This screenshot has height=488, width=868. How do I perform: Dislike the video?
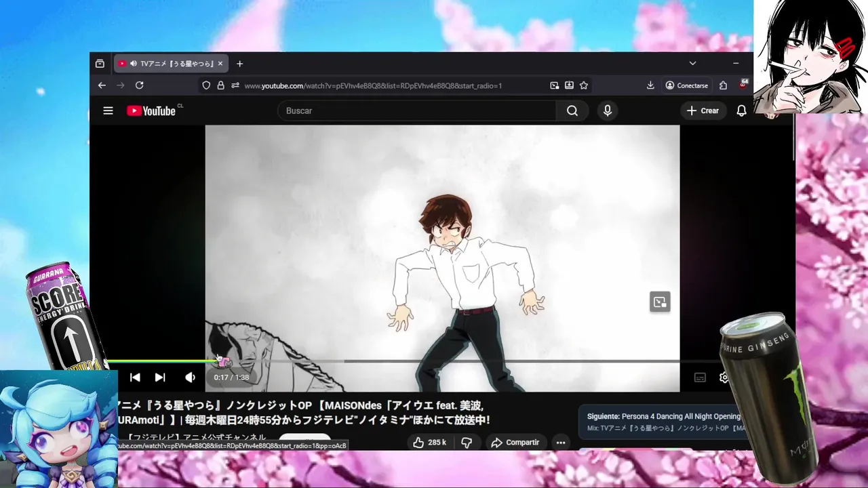(467, 443)
